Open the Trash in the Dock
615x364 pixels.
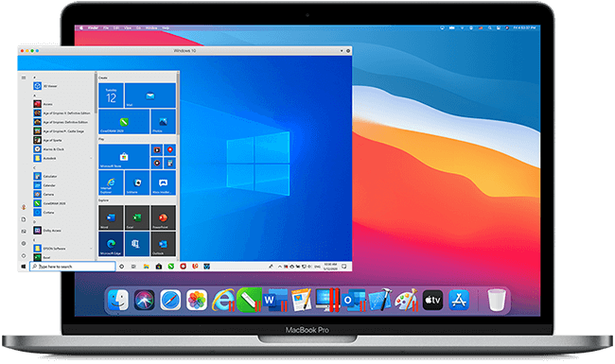[x=497, y=300]
